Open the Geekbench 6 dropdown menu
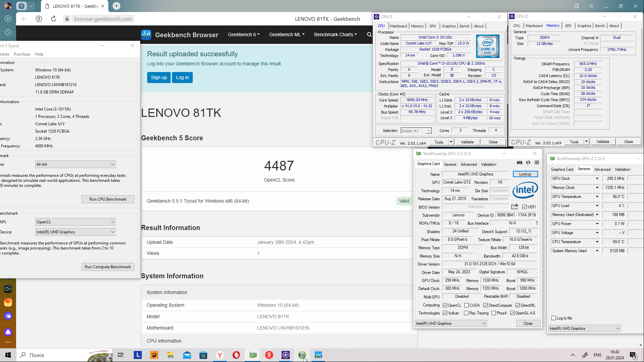 pos(244,34)
